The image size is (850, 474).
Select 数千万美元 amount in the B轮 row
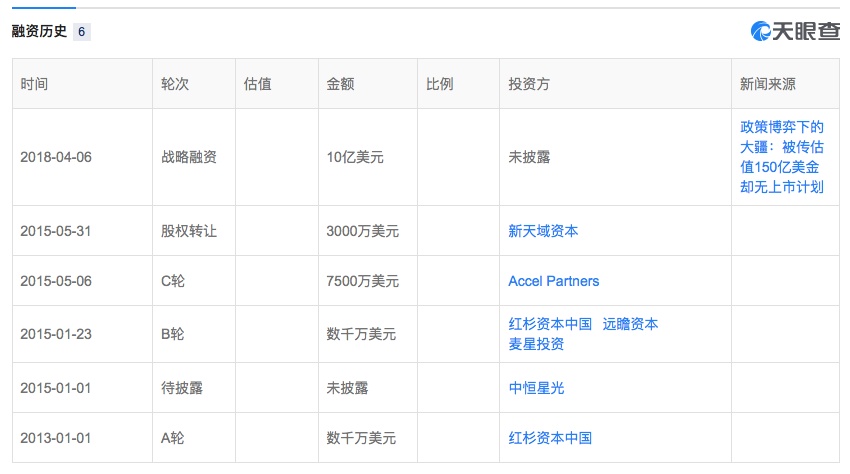point(361,334)
